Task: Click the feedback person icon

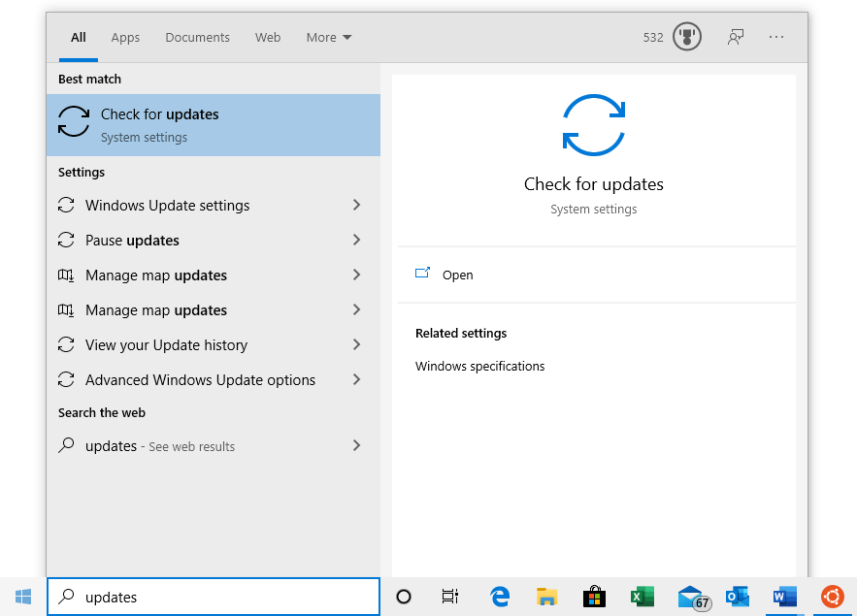Action: coord(736,38)
